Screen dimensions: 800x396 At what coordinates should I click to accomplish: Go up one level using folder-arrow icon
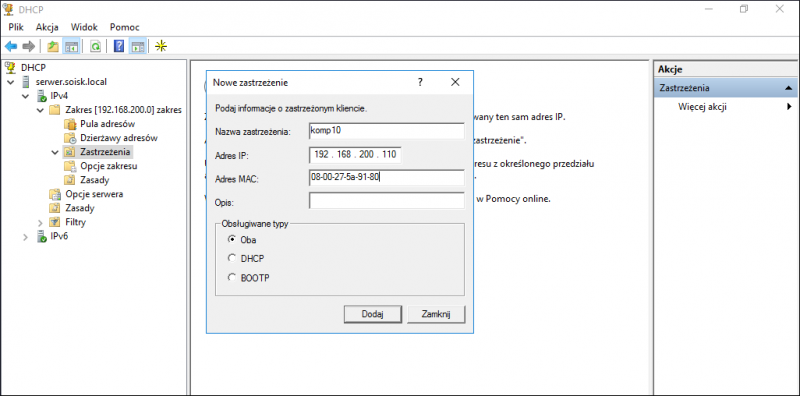coord(53,47)
